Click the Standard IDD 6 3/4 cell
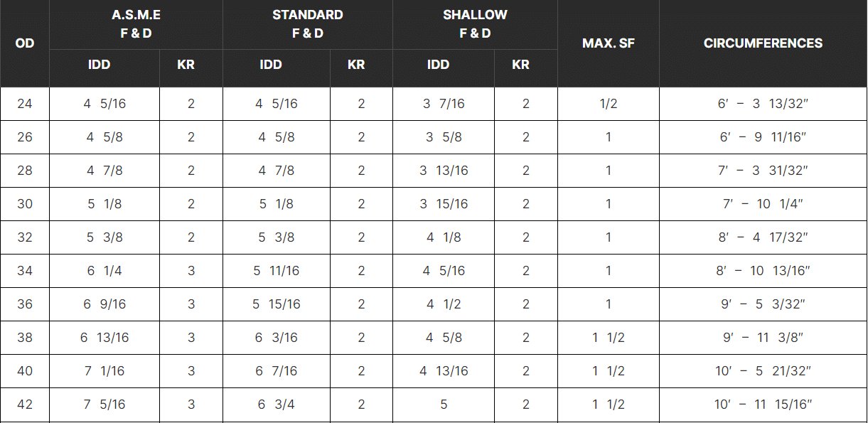 click(x=277, y=405)
